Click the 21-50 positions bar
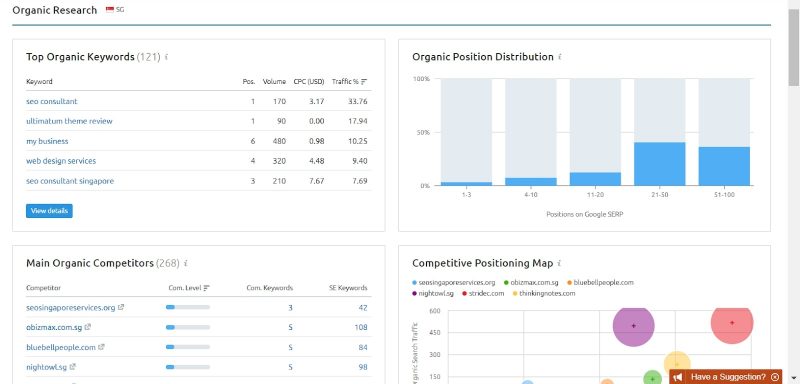800x384 pixels. point(660,164)
